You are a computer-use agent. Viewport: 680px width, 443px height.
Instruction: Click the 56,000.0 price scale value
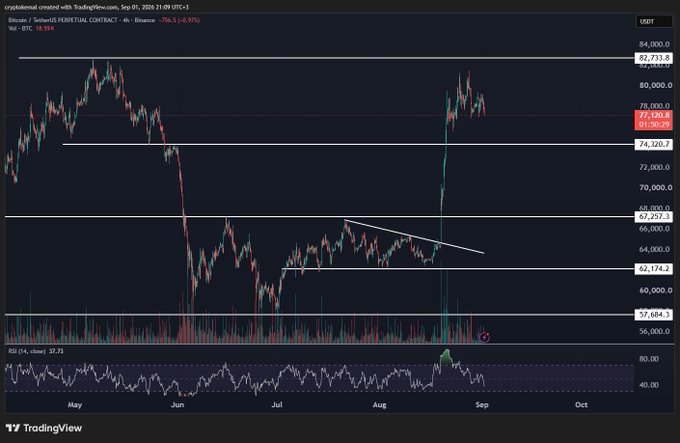tap(655, 331)
